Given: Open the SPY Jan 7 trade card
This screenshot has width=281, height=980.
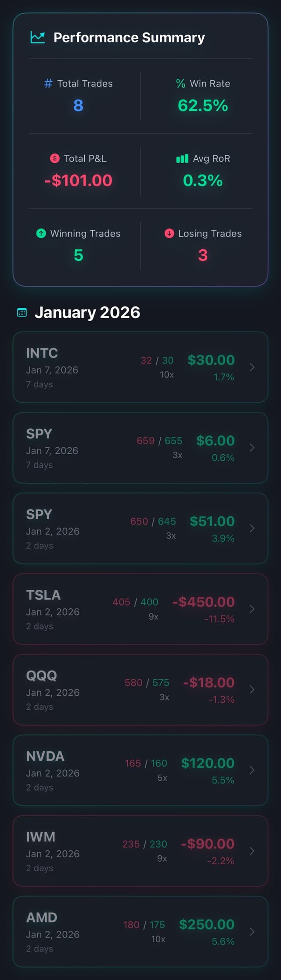Looking at the screenshot, I should [140, 448].
